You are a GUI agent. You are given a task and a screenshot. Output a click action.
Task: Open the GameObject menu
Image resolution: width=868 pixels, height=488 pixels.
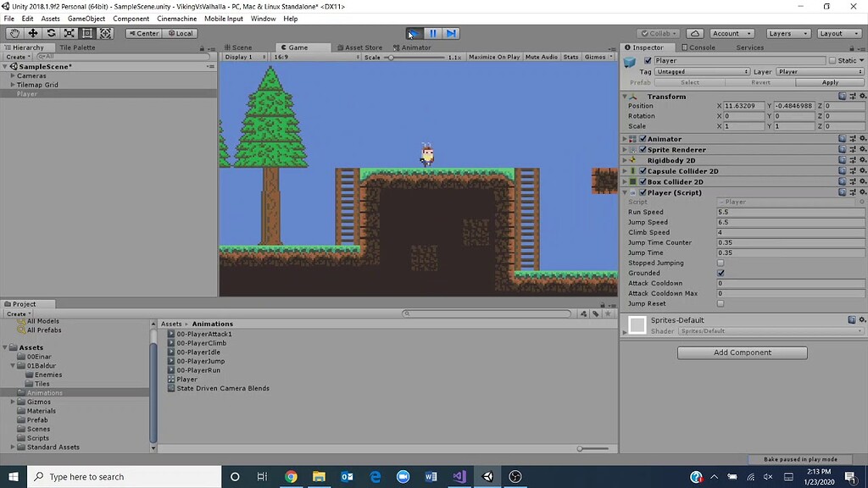[x=86, y=18]
